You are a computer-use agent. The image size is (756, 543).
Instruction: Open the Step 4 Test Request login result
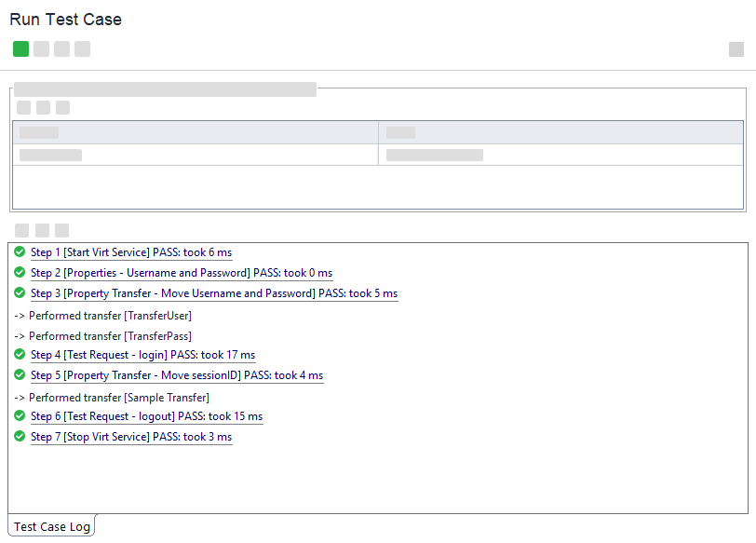coord(142,355)
